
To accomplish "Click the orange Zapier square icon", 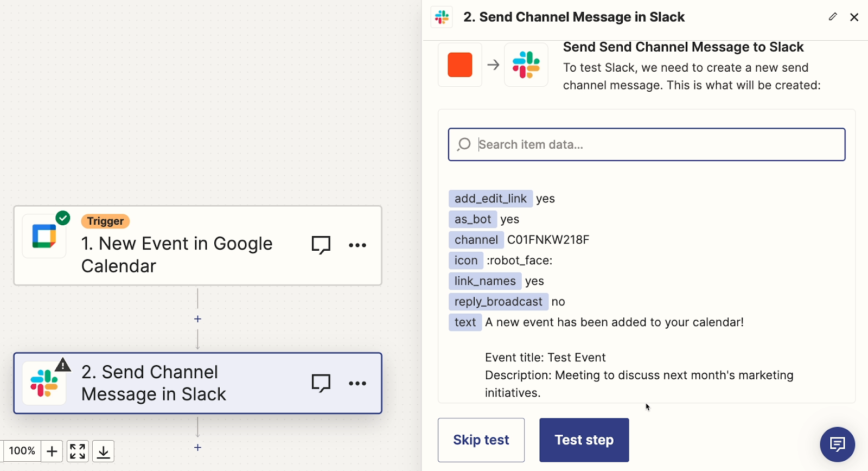I will coord(460,65).
